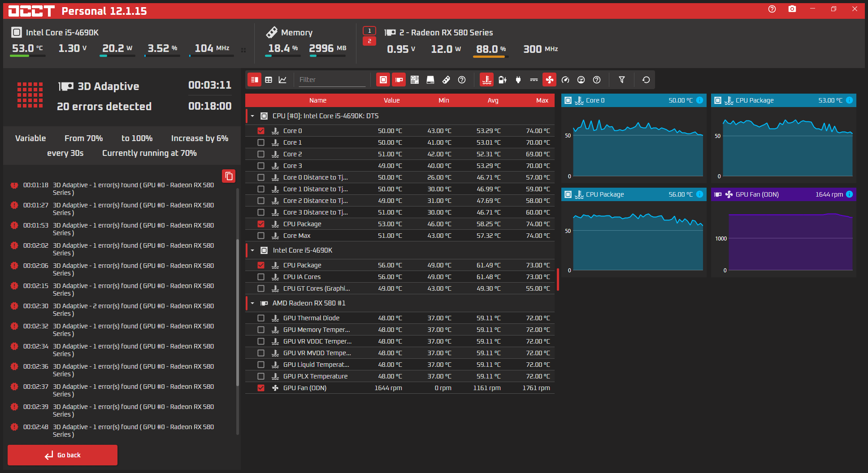The height and width of the screenshot is (473, 868).
Task: Check the Core Max sensor checkbox
Action: [x=261, y=236]
